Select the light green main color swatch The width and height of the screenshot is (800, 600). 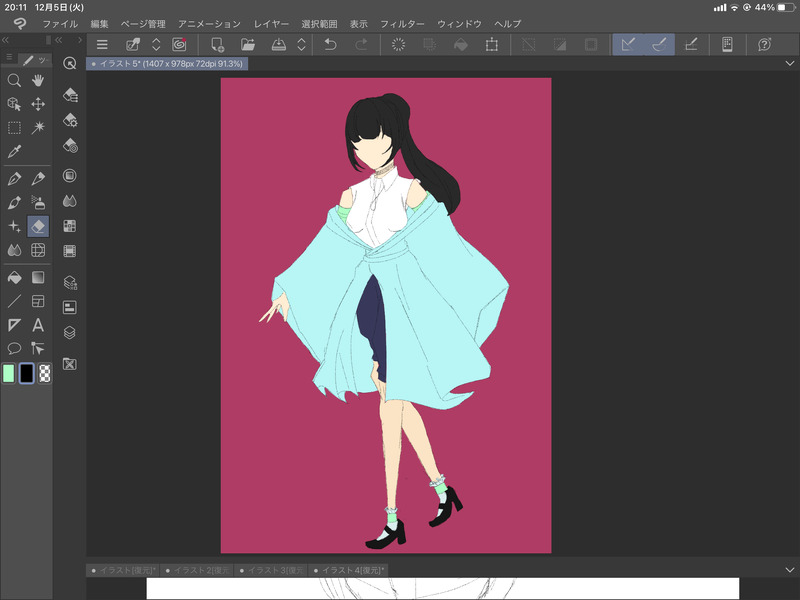(9, 373)
